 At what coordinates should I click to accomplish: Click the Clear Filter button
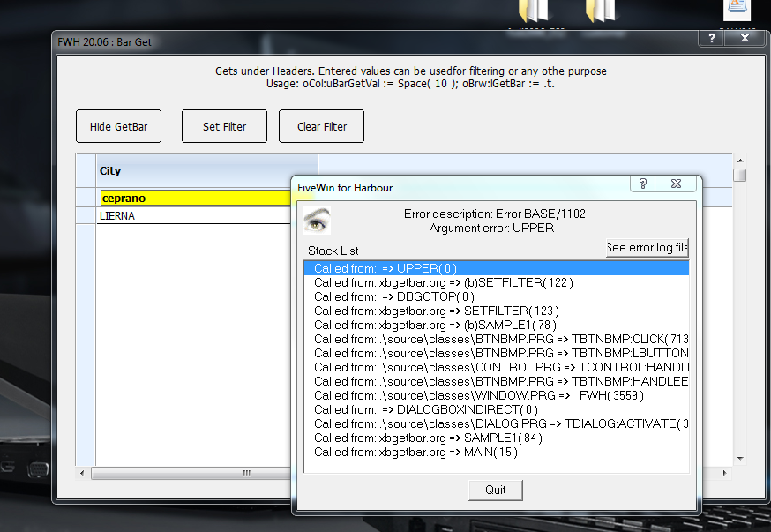tap(322, 126)
